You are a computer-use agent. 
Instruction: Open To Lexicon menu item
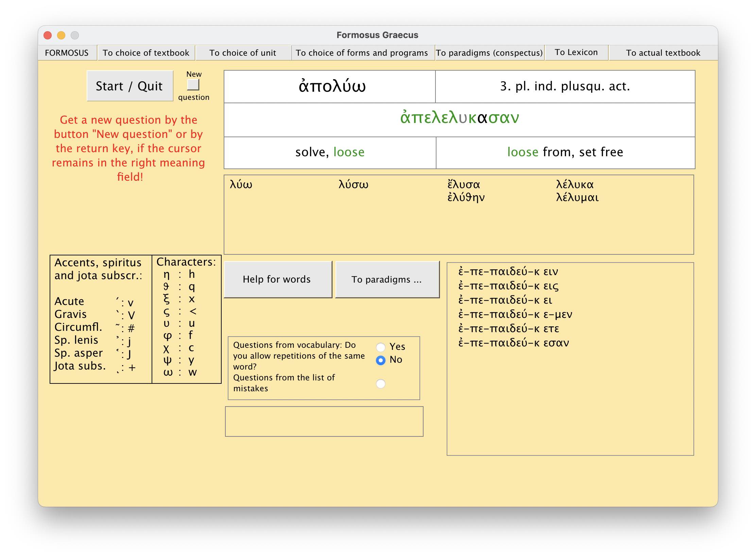click(x=576, y=52)
